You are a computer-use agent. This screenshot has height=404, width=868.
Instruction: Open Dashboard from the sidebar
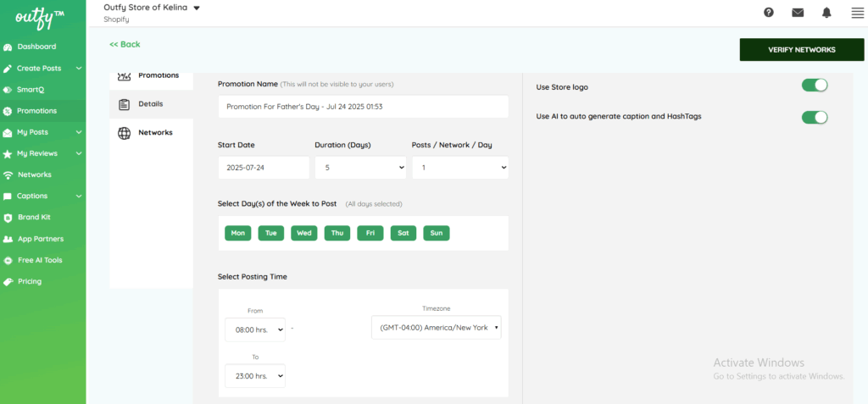(x=36, y=47)
